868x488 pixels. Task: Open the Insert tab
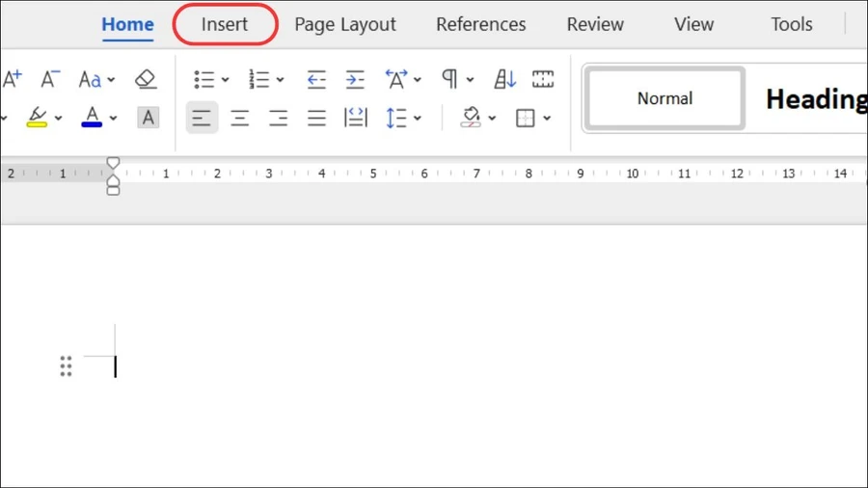(224, 24)
